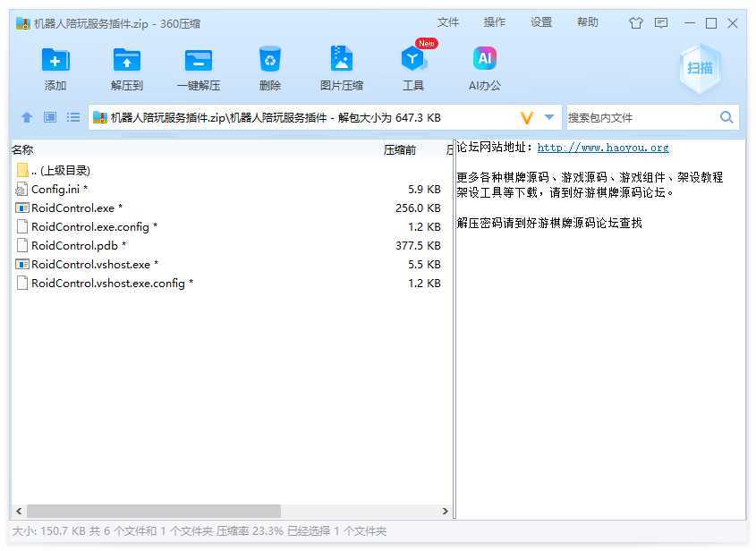756x551 pixels.
Task: Click the 解压到 (Extract to) icon
Action: click(x=127, y=61)
